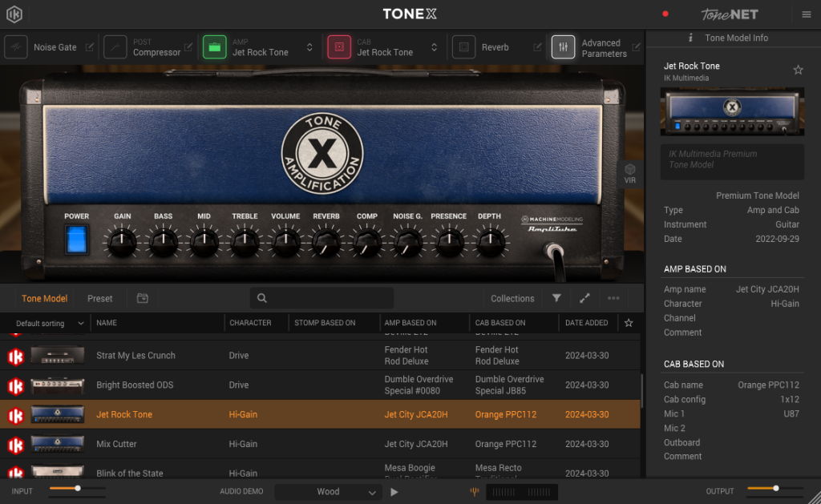Sort by NAME column
This screenshot has width=821, height=504.
pos(107,323)
